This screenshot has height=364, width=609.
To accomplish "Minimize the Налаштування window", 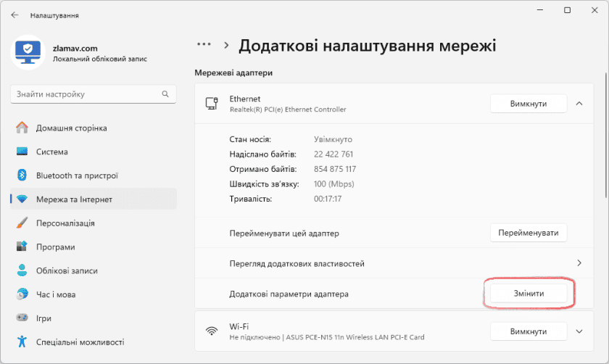I will coord(540,10).
